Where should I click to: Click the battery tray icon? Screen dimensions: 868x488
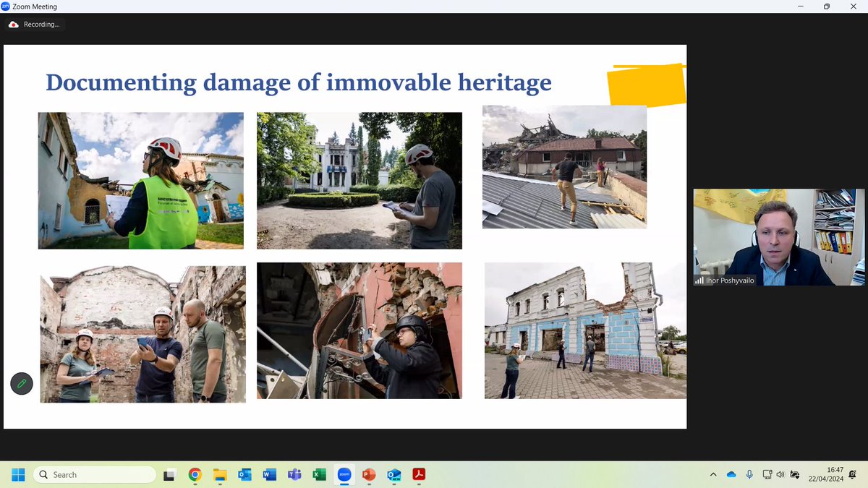795,474
